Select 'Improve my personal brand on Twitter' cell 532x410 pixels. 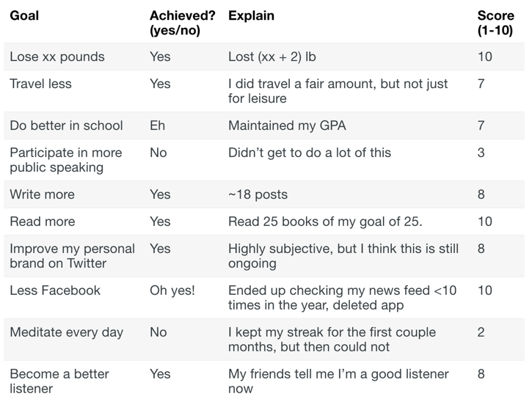pyautogui.click(x=72, y=256)
